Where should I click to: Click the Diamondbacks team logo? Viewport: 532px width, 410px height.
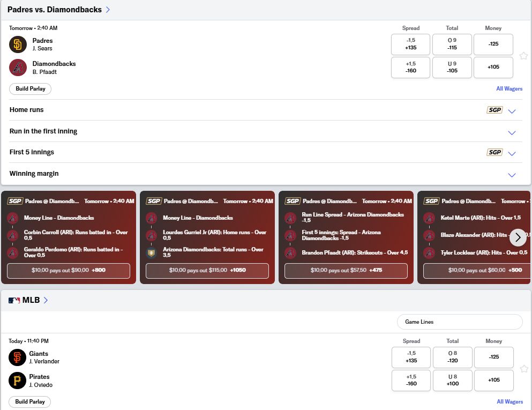(16, 68)
